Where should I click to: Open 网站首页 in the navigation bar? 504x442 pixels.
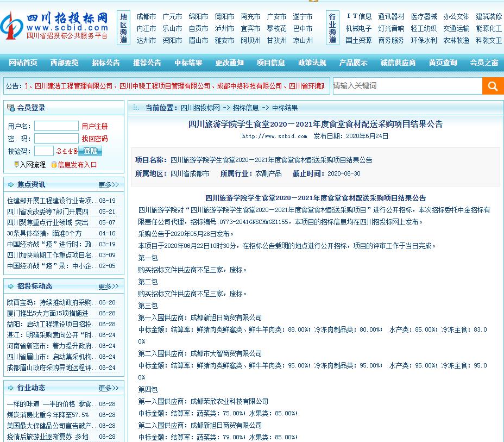pos(23,63)
